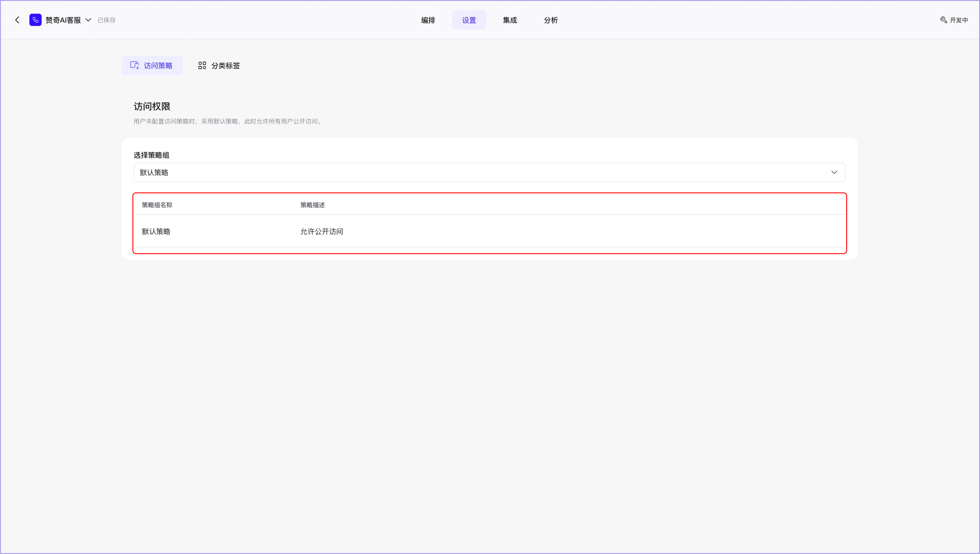980x554 pixels.
Task: Click the 访问策略 tab icon
Action: click(135, 66)
